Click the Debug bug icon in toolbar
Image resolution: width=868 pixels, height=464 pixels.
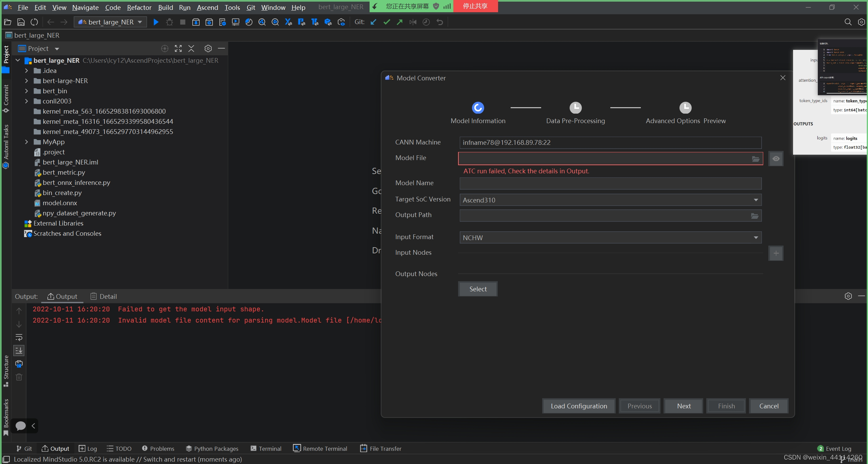click(x=170, y=22)
